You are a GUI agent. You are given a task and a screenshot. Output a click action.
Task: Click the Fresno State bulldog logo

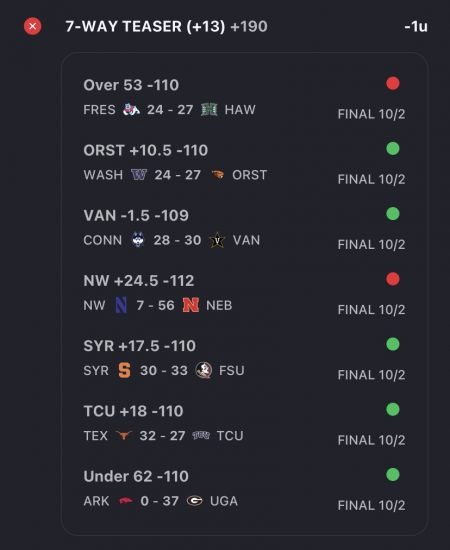pyautogui.click(x=131, y=110)
